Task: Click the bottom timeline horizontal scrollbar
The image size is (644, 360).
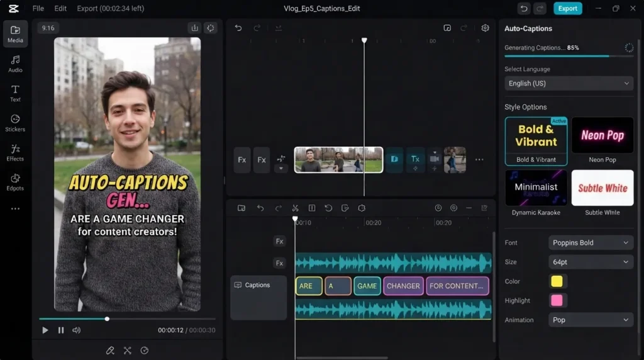Action: click(341, 358)
